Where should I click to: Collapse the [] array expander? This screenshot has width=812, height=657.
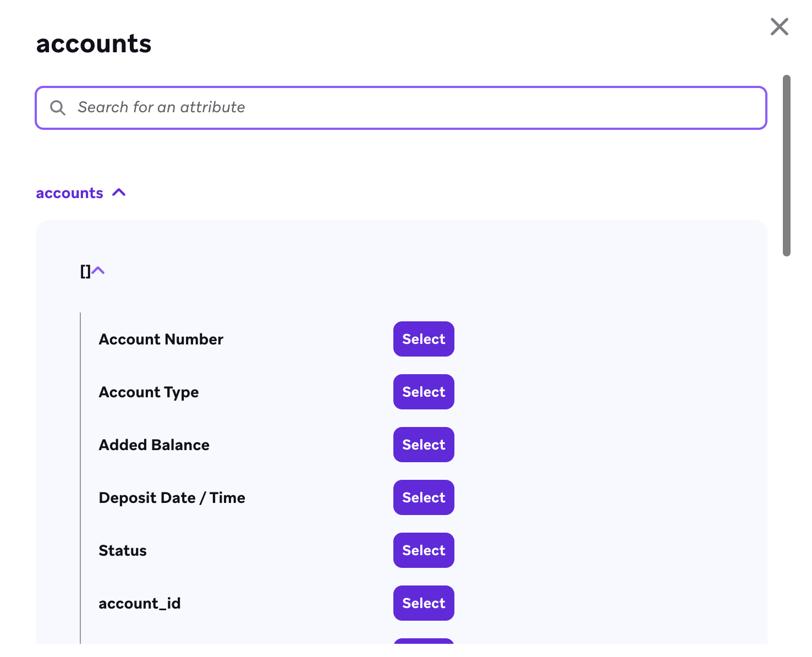click(98, 271)
